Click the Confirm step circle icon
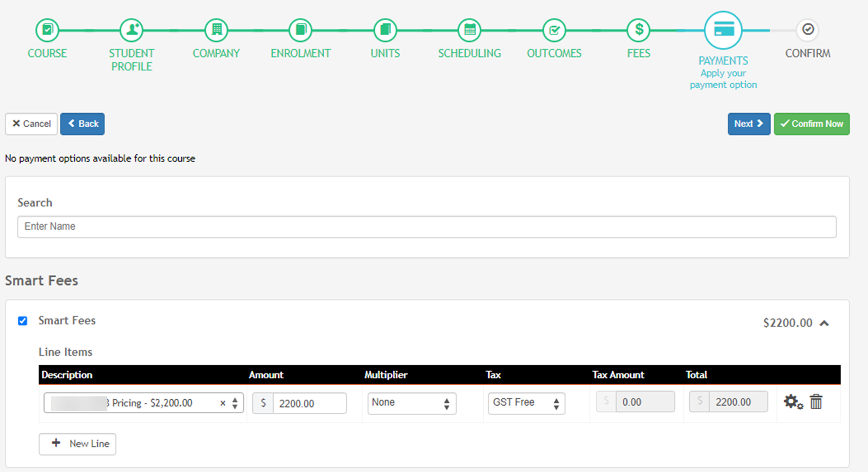Image resolution: width=868 pixels, height=472 pixels. (x=808, y=29)
